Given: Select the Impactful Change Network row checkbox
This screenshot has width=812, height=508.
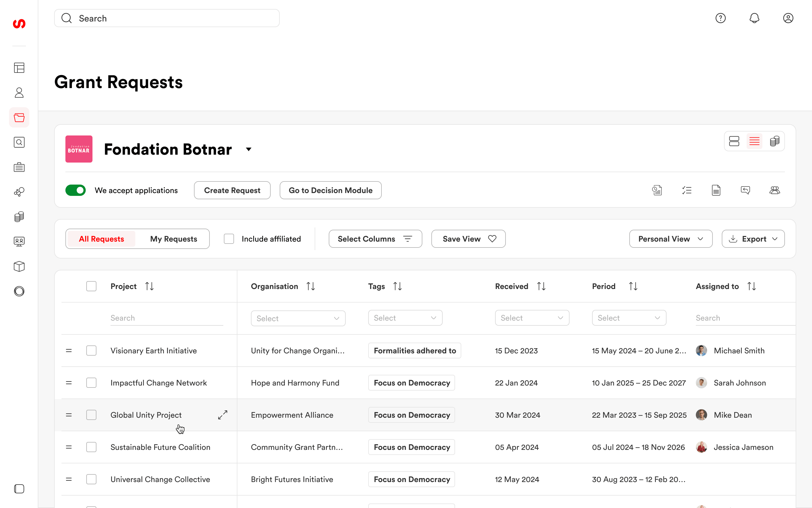Looking at the screenshot, I should pos(91,383).
